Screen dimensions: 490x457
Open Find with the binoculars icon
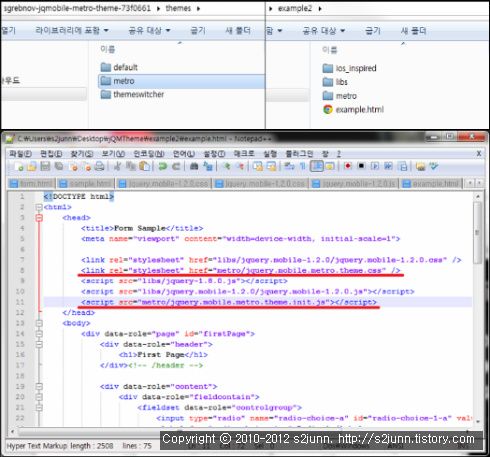tap(194, 166)
